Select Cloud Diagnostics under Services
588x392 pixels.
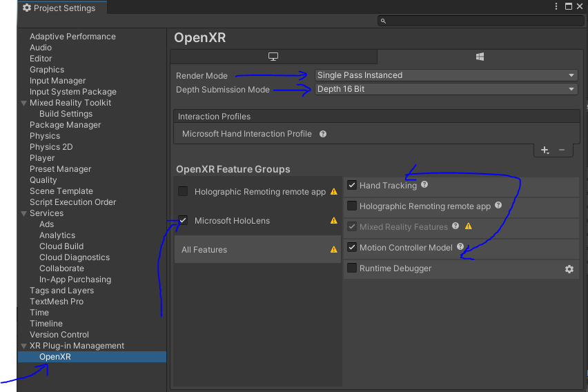(x=75, y=257)
